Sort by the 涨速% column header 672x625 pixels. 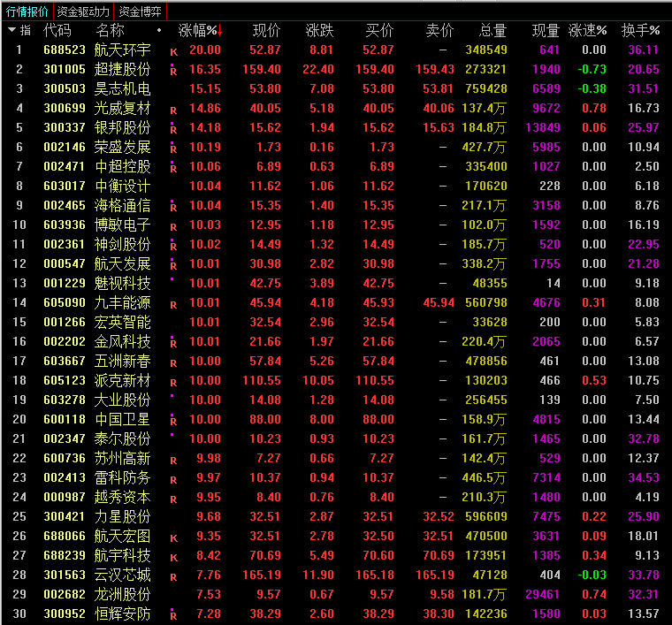pos(587,30)
